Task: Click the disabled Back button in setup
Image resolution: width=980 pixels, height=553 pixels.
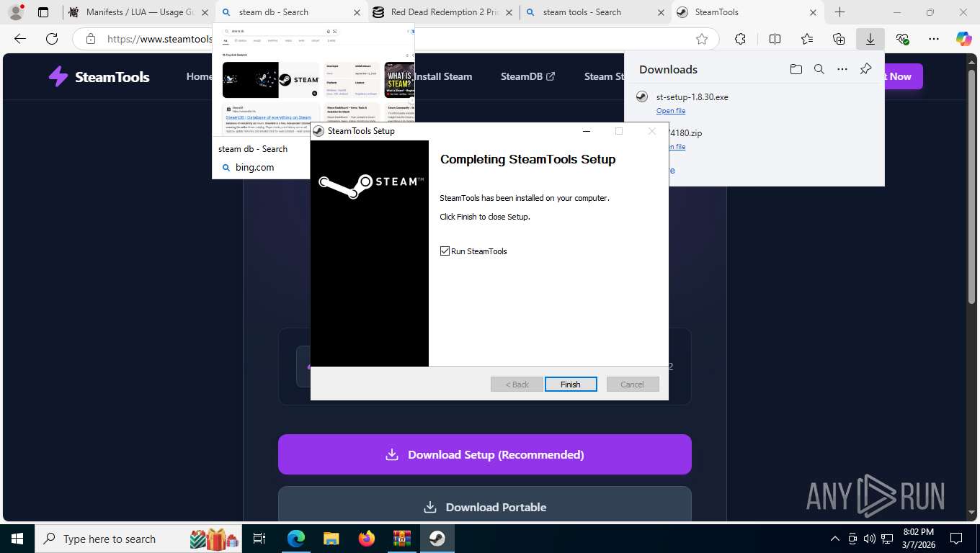Action: tap(517, 385)
